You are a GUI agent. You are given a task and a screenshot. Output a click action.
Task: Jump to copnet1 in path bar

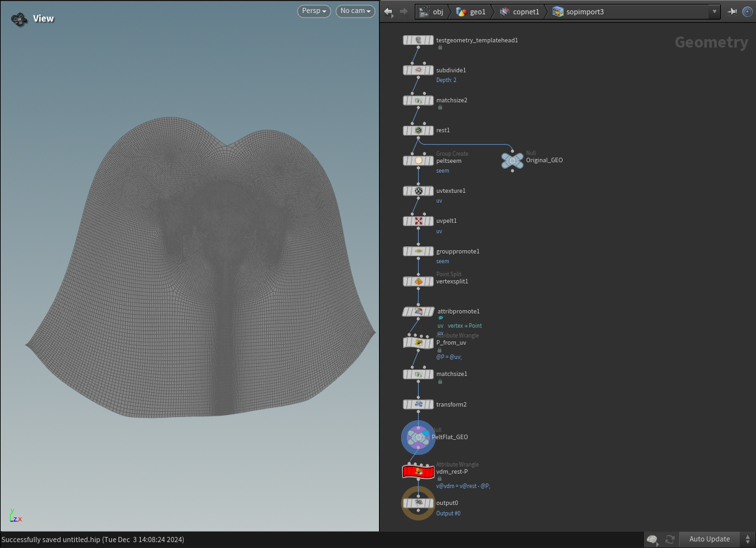[x=520, y=12]
